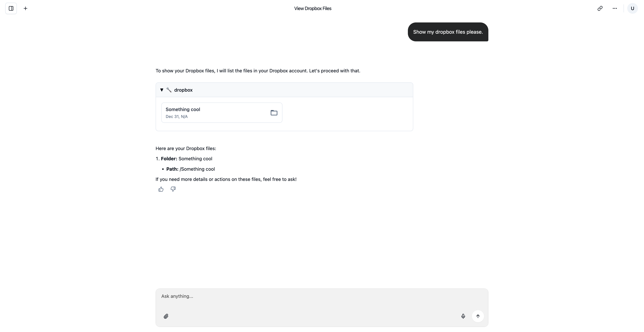Click the Dec 31 date label on the card
This screenshot has width=644, height=332.
[176, 117]
